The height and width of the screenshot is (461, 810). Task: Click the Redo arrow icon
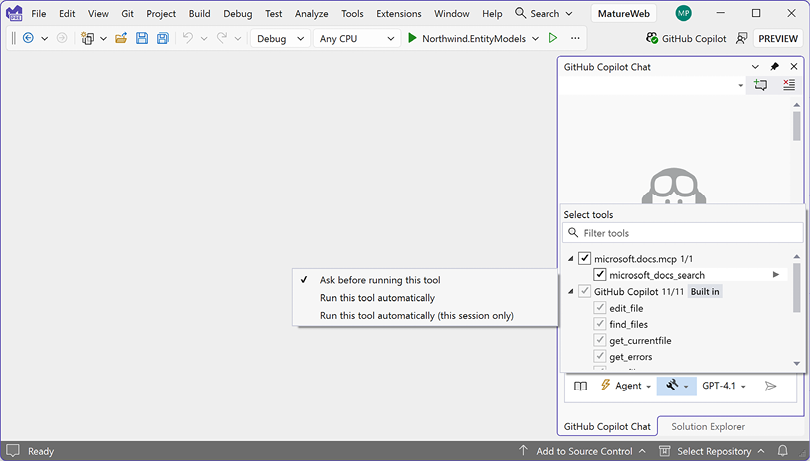coord(222,38)
